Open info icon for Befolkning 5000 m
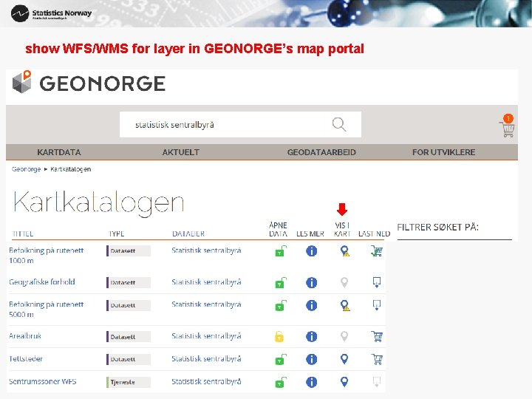Image resolution: width=532 pixels, height=399 pixels. [311, 305]
